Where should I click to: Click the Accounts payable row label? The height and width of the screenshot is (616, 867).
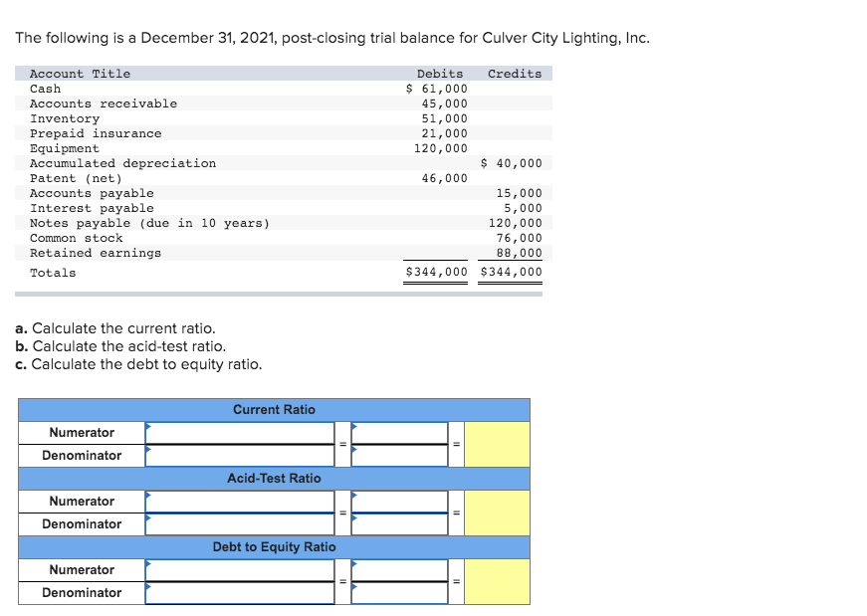(92, 193)
